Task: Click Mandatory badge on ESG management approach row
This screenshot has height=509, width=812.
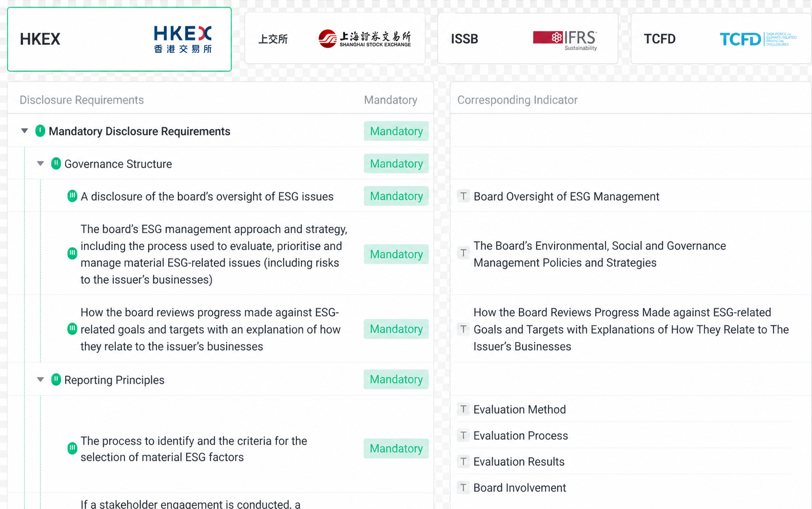Action: (x=396, y=254)
